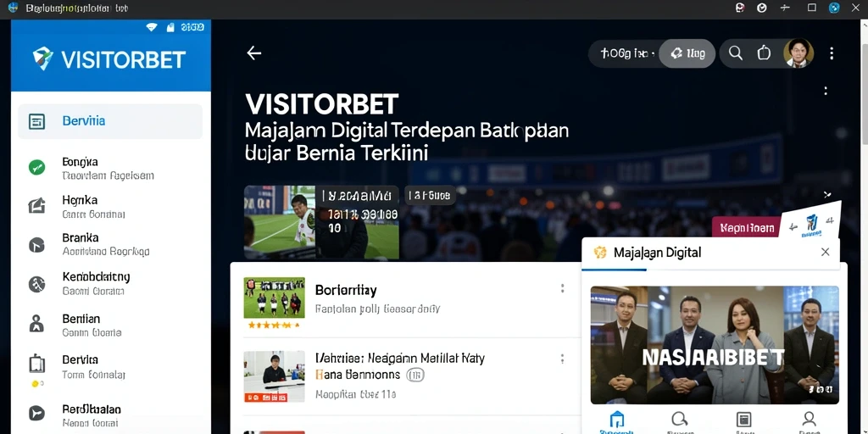Click the Hgmka home icon
868x434 pixels.
[x=36, y=206]
